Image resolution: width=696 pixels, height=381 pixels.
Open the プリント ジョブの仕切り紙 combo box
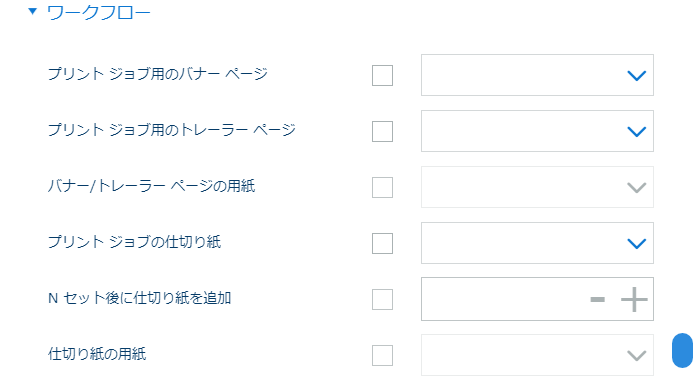tap(537, 243)
